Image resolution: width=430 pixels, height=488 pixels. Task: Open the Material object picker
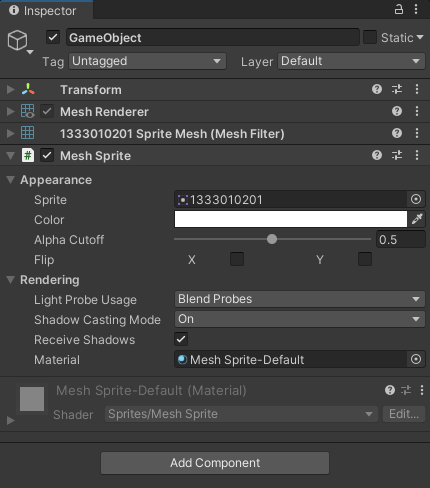[416, 359]
